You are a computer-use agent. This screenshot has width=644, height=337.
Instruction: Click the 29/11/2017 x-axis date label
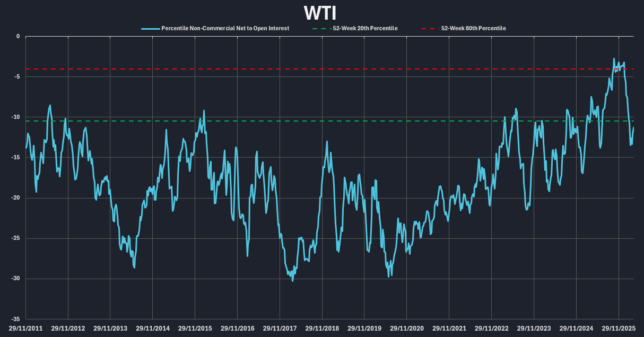[280, 329]
